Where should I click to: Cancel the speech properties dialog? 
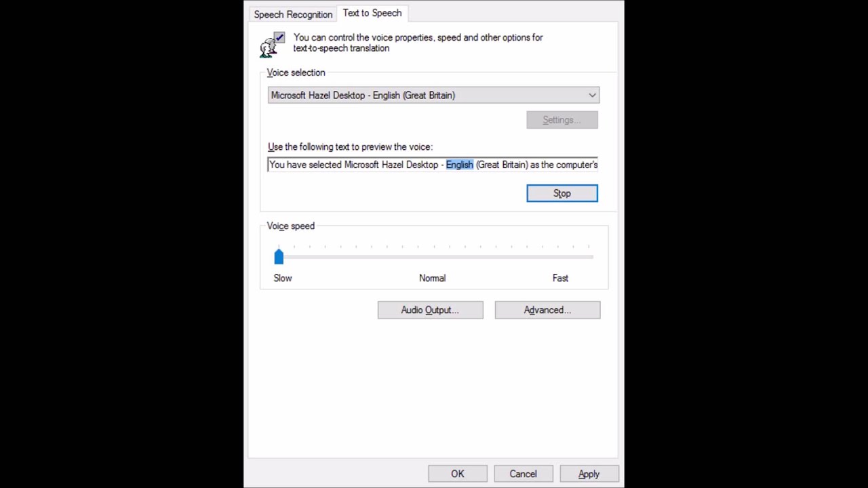click(523, 474)
